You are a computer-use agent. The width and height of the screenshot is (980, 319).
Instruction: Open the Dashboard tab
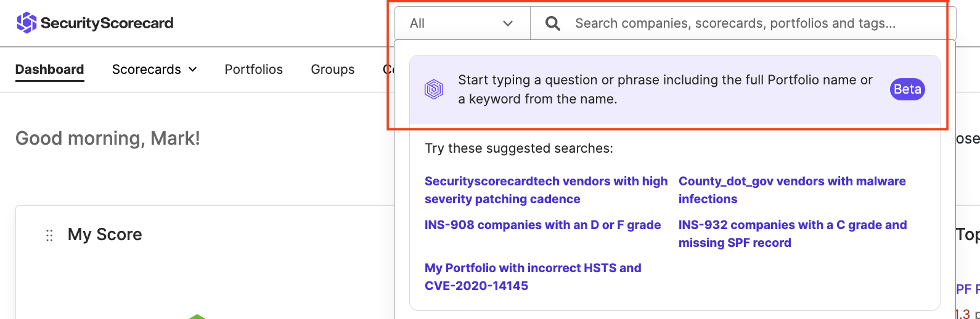[49, 70]
